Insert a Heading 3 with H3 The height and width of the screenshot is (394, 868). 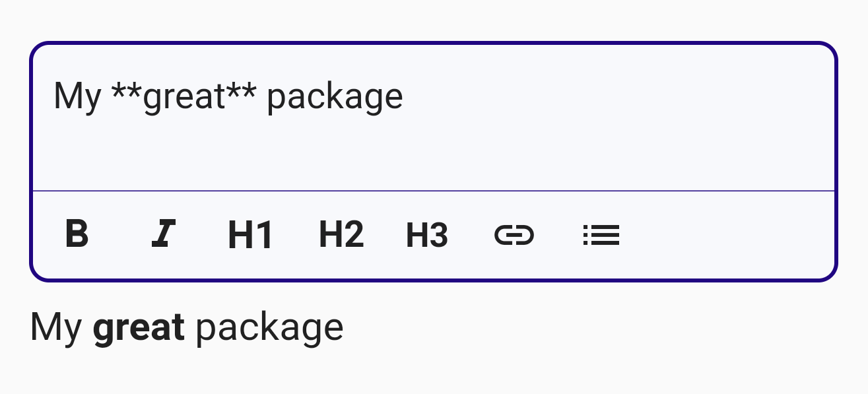pos(427,235)
